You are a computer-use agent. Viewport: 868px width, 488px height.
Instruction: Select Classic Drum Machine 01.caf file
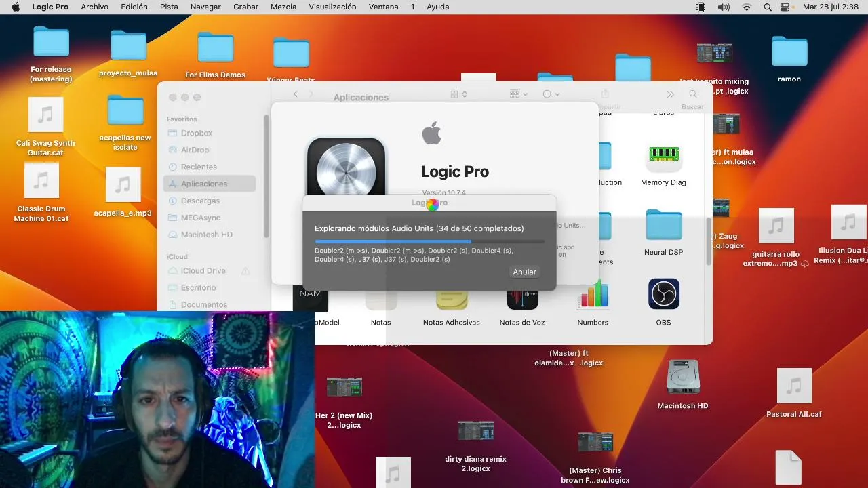pyautogui.click(x=41, y=180)
